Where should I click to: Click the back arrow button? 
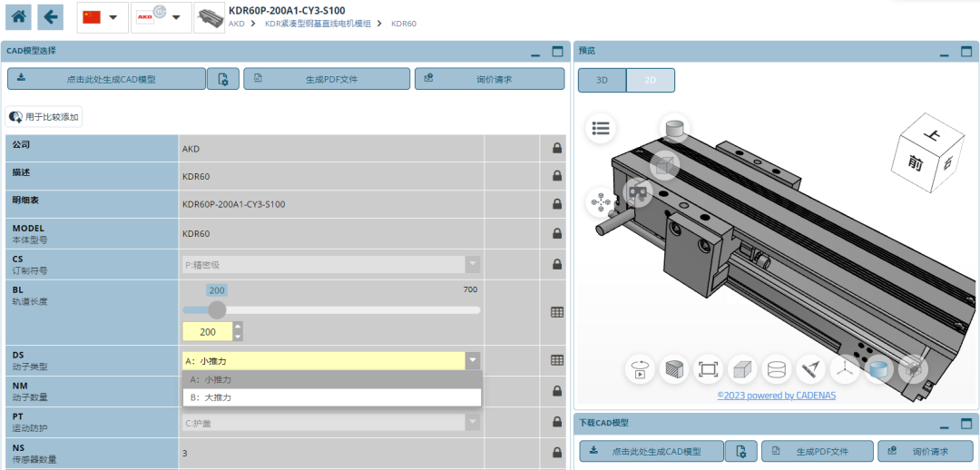pyautogui.click(x=51, y=17)
